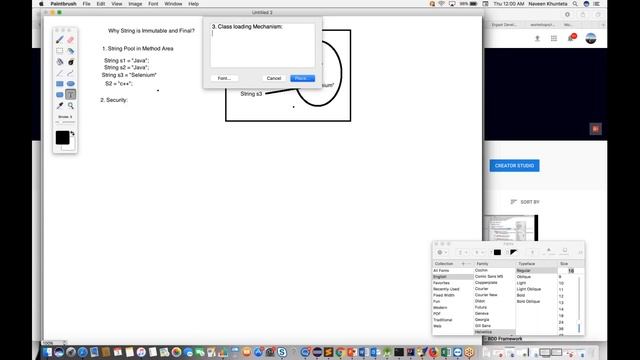
Task: Open the Sort By option in browser
Action: (x=525, y=202)
